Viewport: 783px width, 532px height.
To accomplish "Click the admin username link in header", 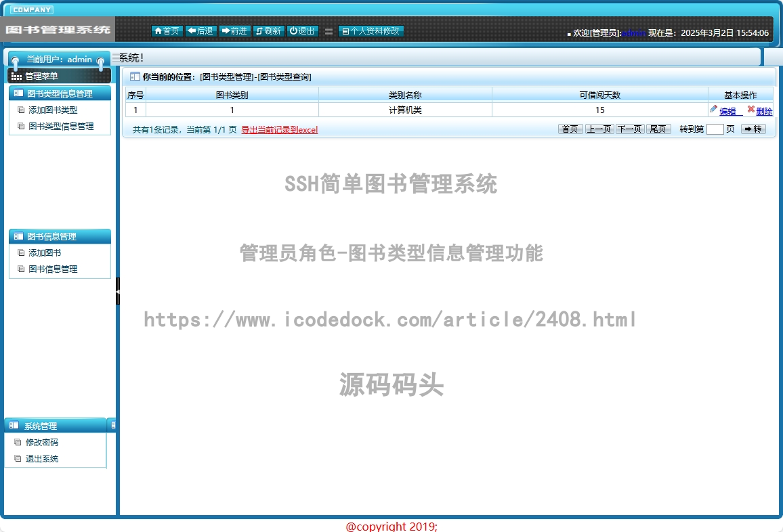I will (x=634, y=32).
